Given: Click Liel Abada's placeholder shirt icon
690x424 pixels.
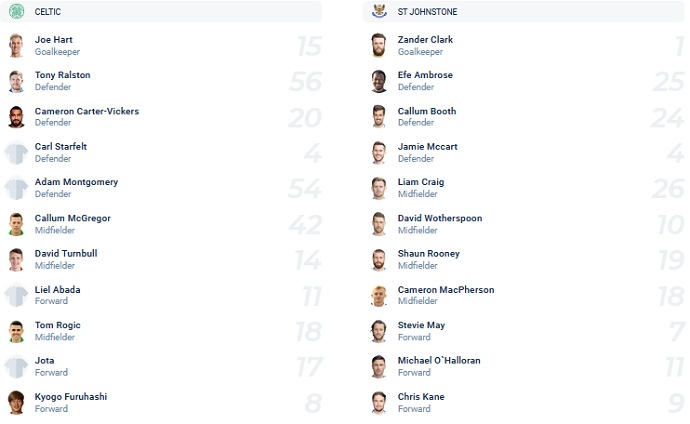Looking at the screenshot, I should [16, 295].
